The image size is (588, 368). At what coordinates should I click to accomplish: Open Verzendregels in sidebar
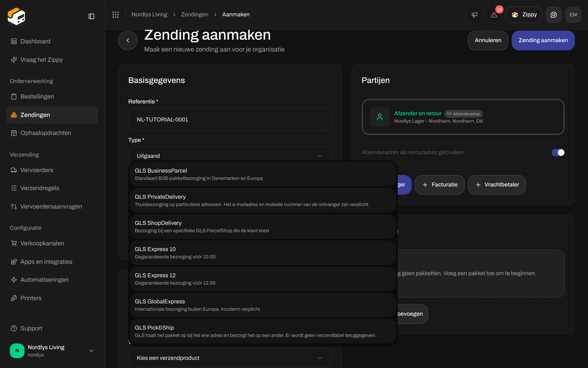point(52,188)
